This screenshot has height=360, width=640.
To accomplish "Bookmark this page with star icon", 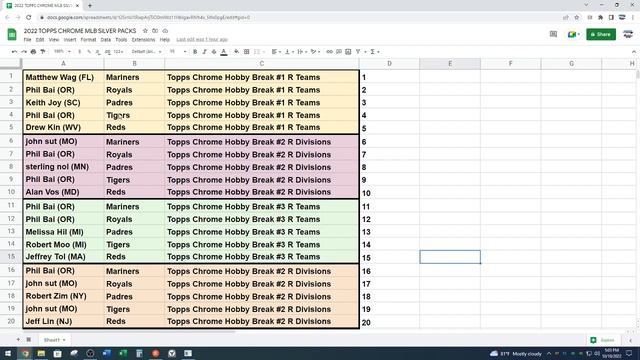I will [576, 17].
